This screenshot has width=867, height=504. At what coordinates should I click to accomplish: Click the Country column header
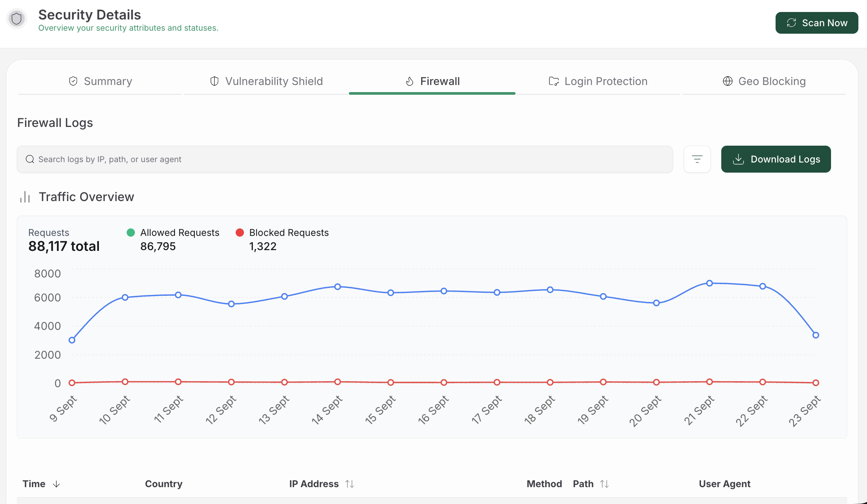(x=164, y=484)
